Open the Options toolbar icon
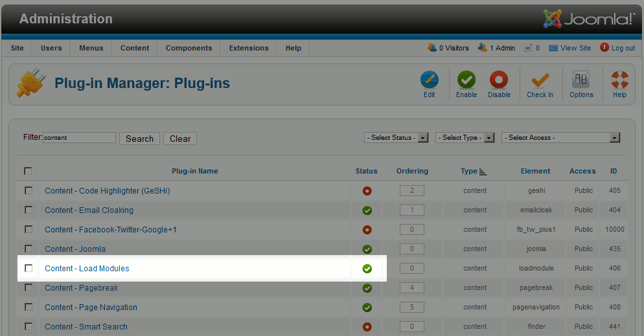644x336 pixels. [x=581, y=80]
